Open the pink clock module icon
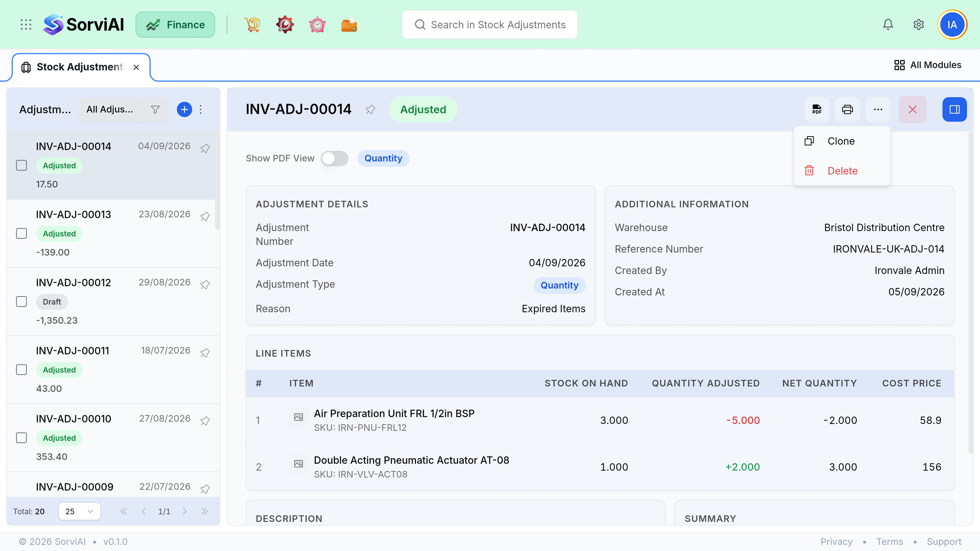The width and height of the screenshot is (980, 551). point(317,25)
